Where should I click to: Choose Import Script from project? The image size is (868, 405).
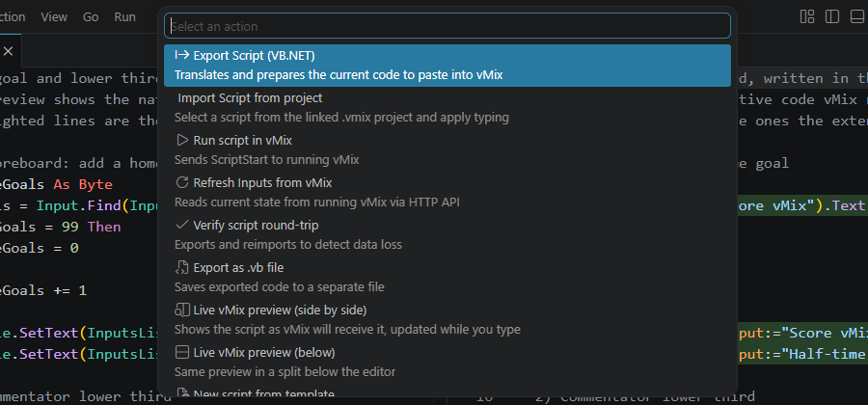pos(448,108)
